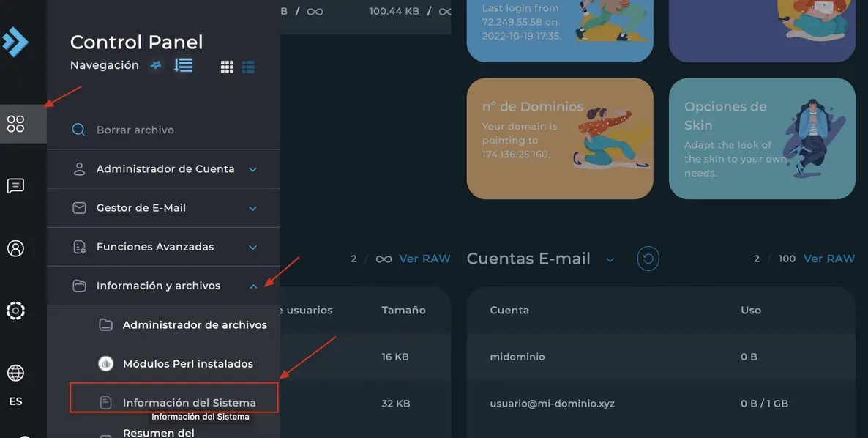Image resolution: width=868 pixels, height=438 pixels.
Task: Select the ES language label
Action: coord(15,401)
